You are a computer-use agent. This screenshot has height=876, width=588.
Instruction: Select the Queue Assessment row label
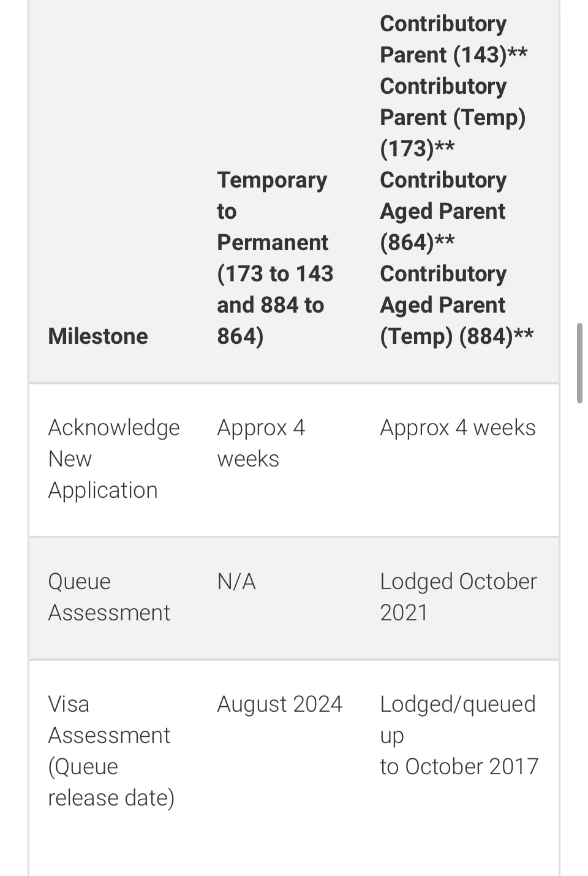(x=109, y=596)
